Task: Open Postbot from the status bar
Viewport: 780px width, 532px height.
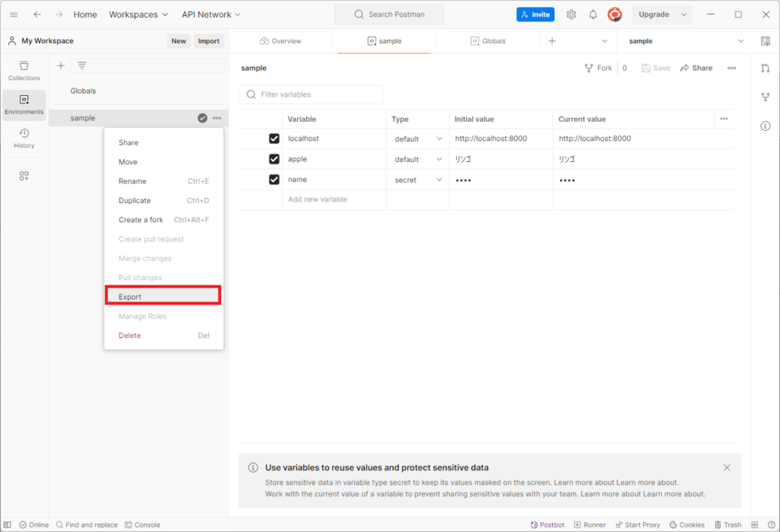Action: pyautogui.click(x=547, y=524)
